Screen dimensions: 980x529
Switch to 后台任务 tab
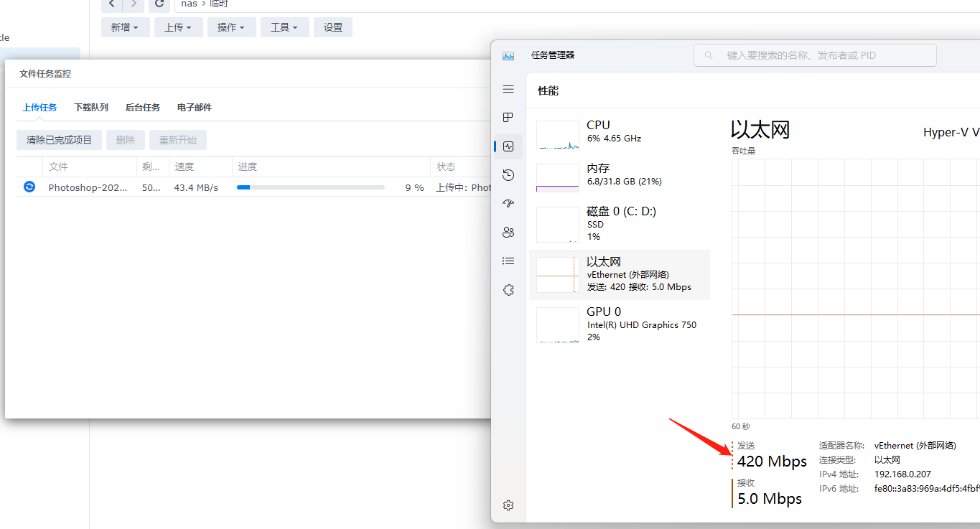click(x=143, y=108)
